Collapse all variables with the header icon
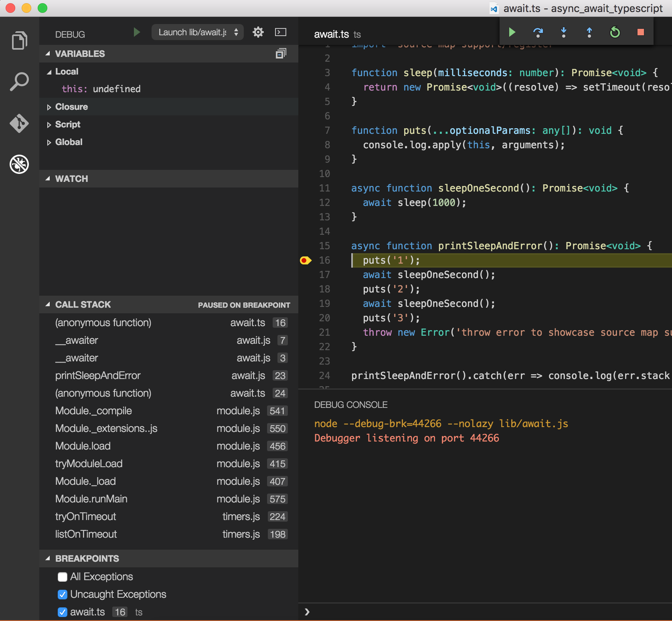Image resolution: width=672 pixels, height=621 pixels. 281,54
